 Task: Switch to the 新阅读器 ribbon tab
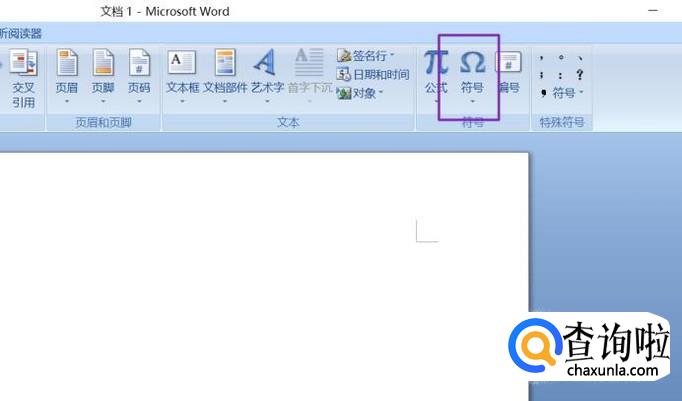(20, 33)
